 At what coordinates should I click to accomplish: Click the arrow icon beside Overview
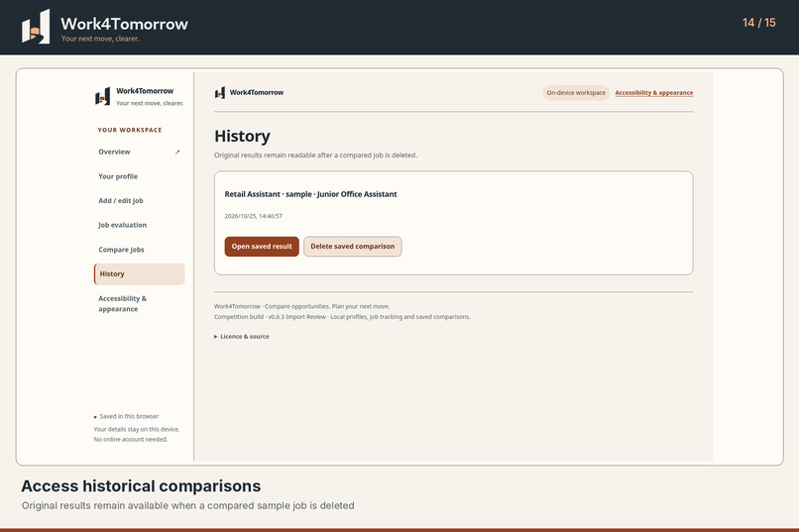click(x=177, y=152)
